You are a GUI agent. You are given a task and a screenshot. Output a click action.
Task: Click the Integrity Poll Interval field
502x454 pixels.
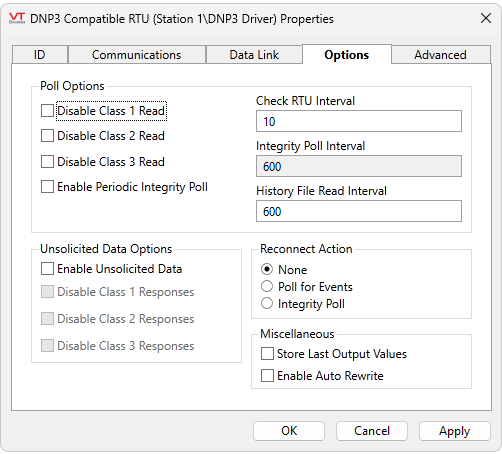[x=359, y=166]
